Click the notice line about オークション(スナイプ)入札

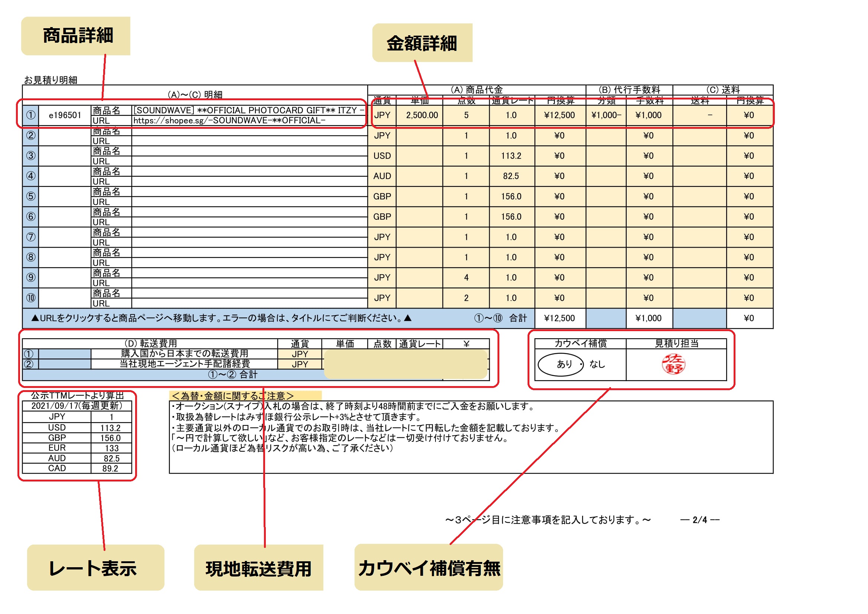353,406
